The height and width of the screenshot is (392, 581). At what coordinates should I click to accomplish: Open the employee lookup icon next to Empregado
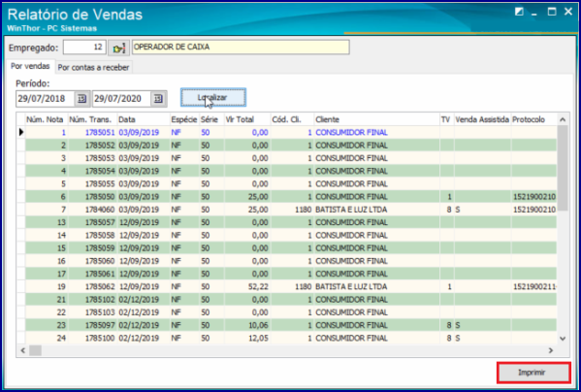pyautogui.click(x=119, y=48)
